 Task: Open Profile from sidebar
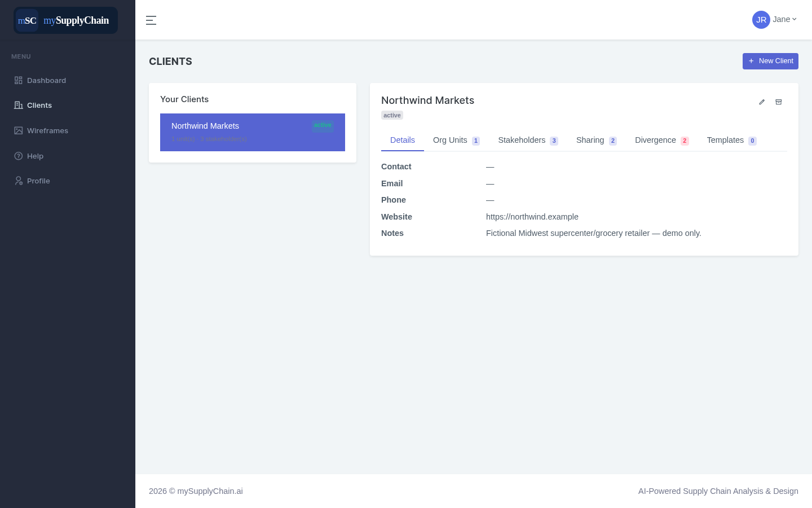(38, 181)
